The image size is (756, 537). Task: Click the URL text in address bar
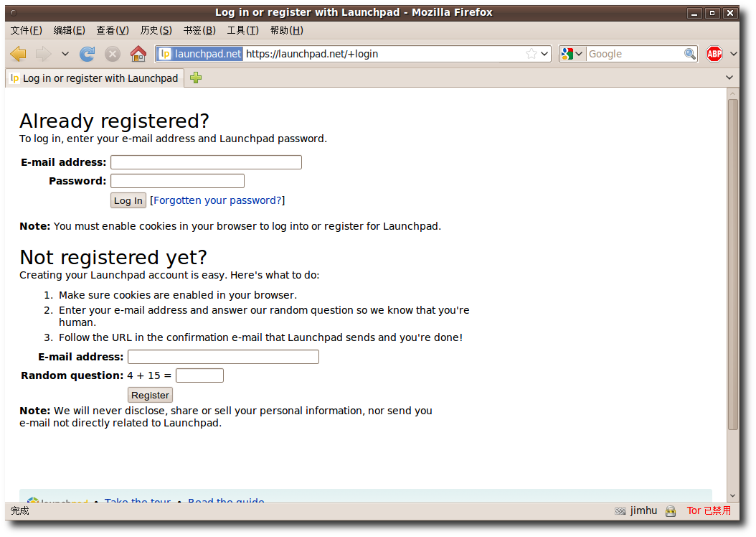point(312,54)
